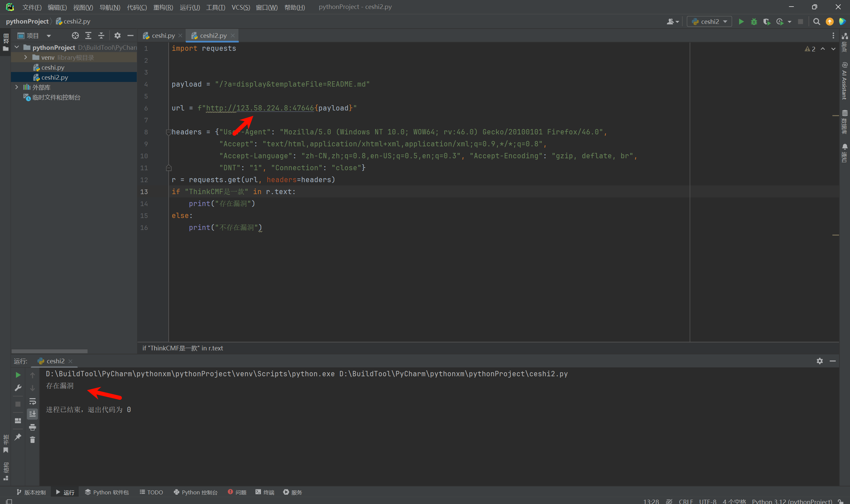Click the locate-in-project target icon
This screenshot has width=850, height=504.
[x=75, y=35]
